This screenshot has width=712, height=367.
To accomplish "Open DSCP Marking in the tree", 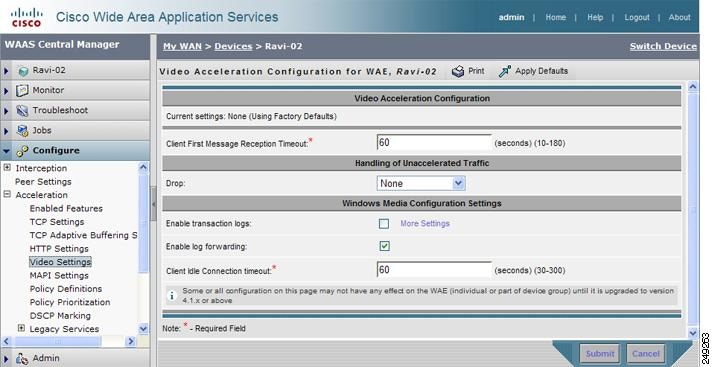I will click(60, 316).
